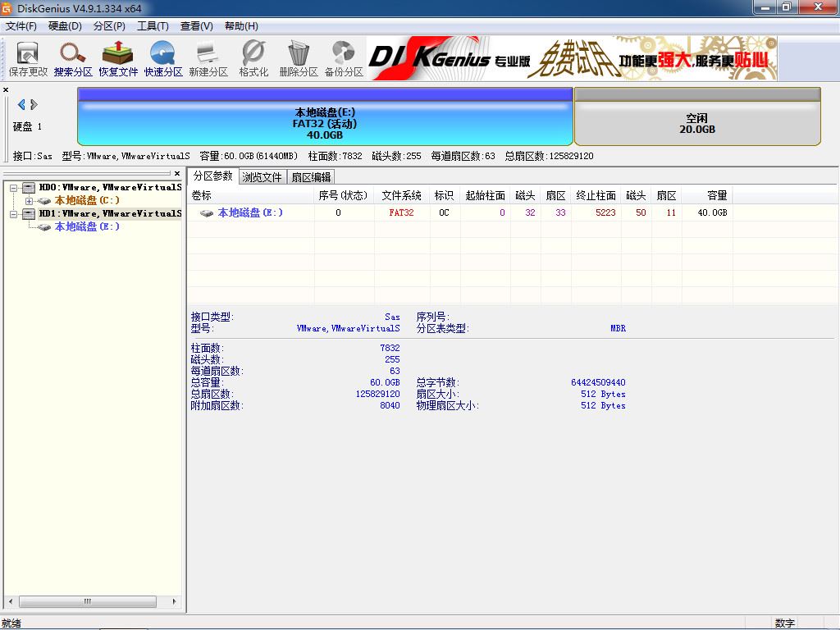Select the E: FAT32 40.0GB partition bar
The height and width of the screenshot is (630, 840).
[325, 116]
